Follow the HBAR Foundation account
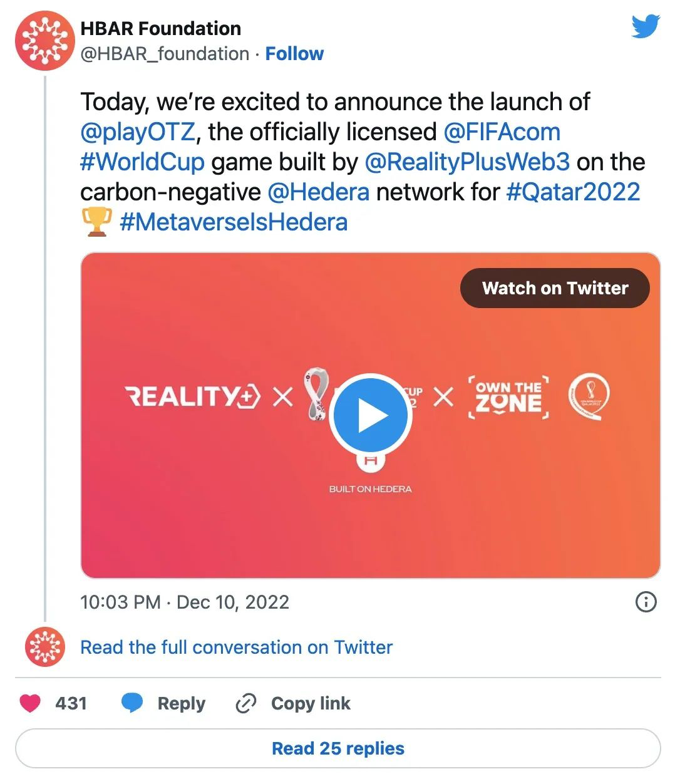This screenshot has width=675, height=784. pyautogui.click(x=294, y=54)
